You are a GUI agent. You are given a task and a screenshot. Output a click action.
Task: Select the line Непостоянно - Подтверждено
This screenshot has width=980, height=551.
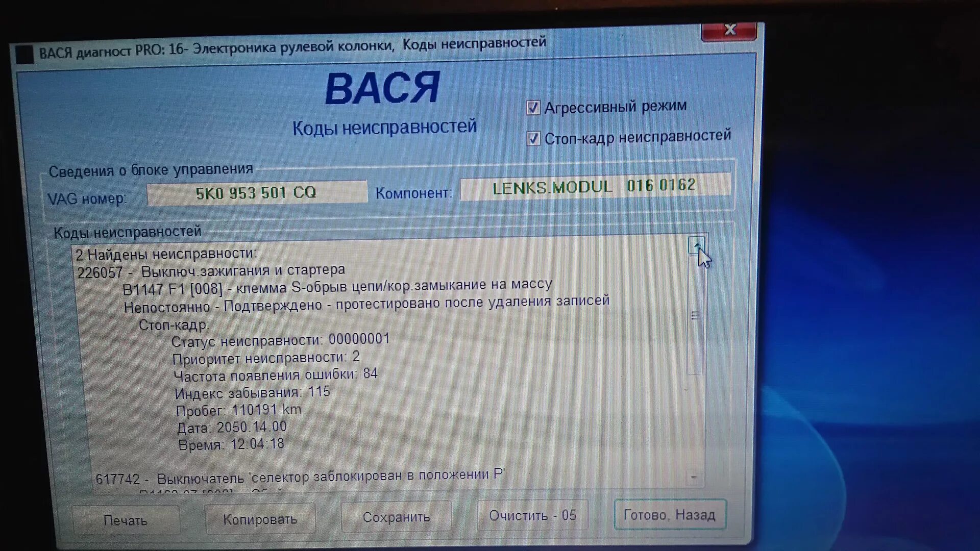(x=366, y=304)
